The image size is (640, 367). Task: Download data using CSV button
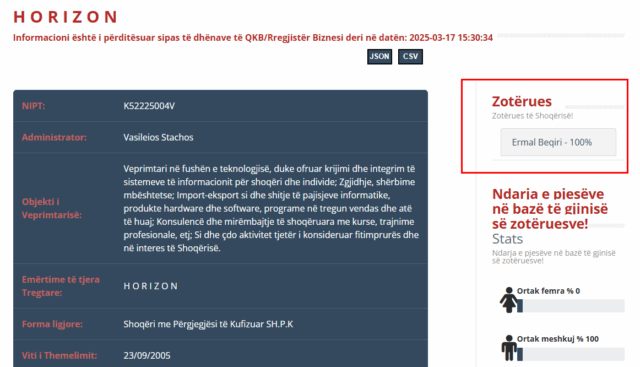(x=410, y=56)
